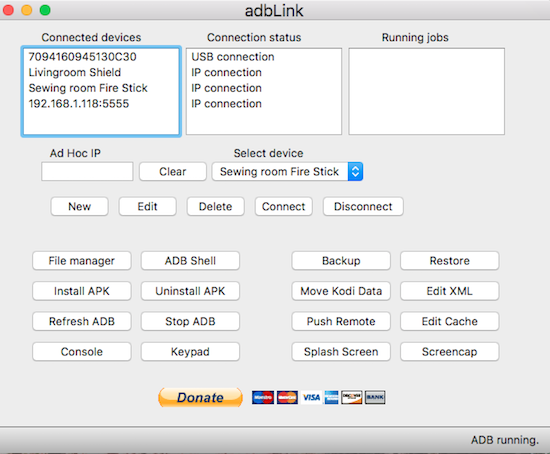Select Livingroom Shield in connected devices
The height and width of the screenshot is (454, 550).
pyautogui.click(x=75, y=72)
